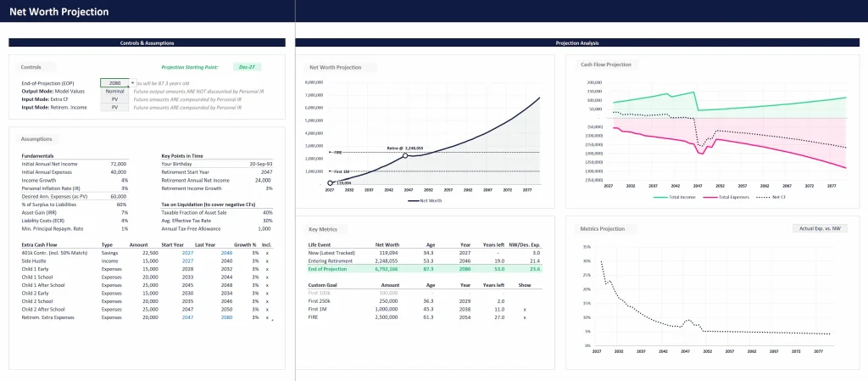The width and height of the screenshot is (868, 381).
Task: Select the Controls & Assumptions header bar
Action: 147,42
